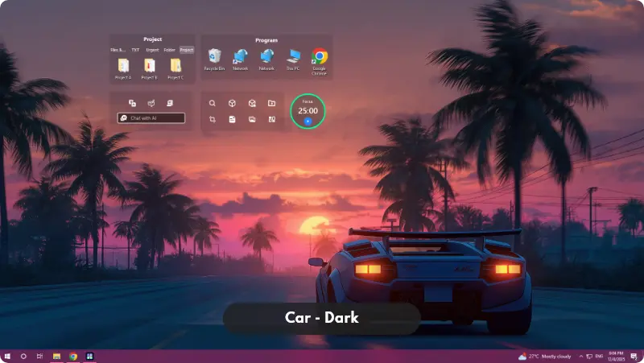This screenshot has width=644, height=363.
Task: Open Chrome from the taskbar
Action: pyautogui.click(x=73, y=356)
